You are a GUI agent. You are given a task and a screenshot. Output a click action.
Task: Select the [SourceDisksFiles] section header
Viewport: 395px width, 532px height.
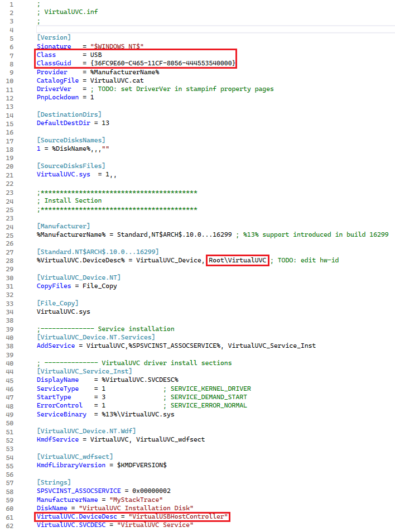click(71, 166)
